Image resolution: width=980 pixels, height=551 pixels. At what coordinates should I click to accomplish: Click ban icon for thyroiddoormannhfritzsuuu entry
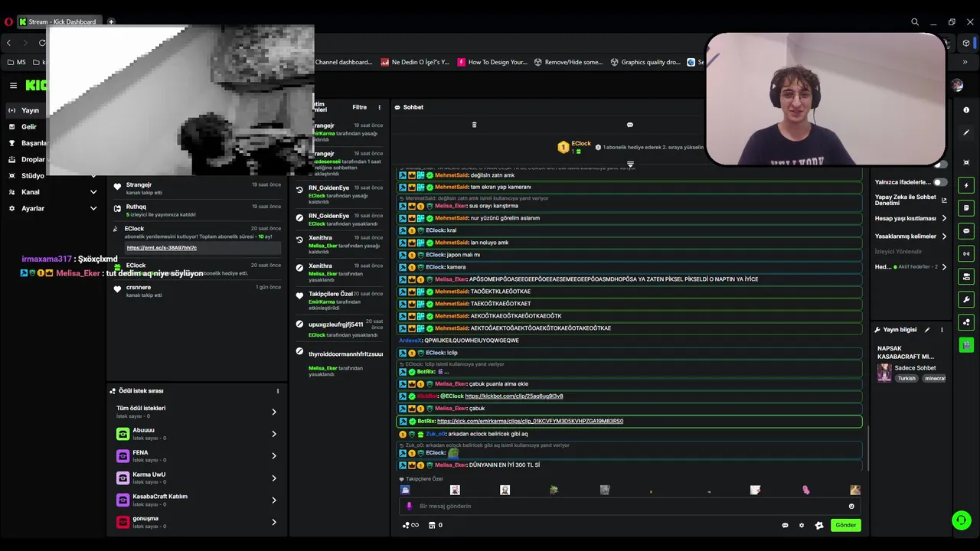tap(299, 351)
